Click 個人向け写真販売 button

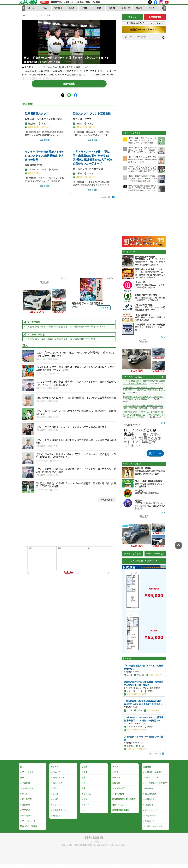pos(133,554)
